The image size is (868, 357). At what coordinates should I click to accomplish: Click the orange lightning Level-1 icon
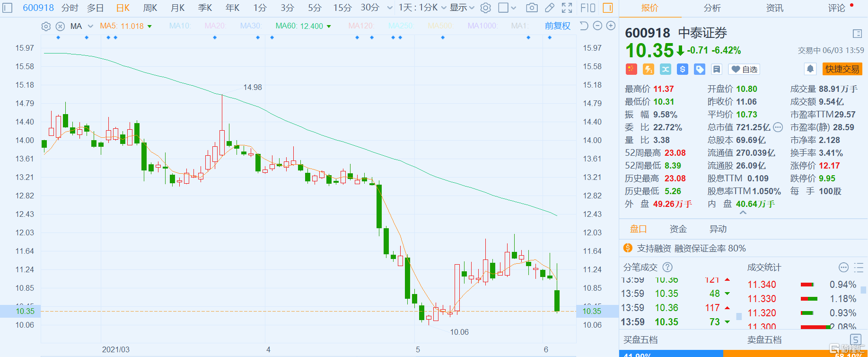[648, 69]
